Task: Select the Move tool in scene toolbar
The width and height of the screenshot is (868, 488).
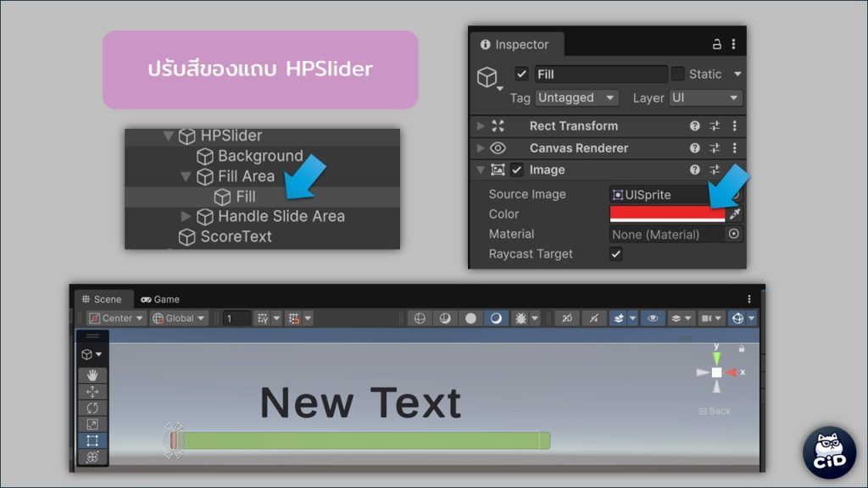Action: point(92,391)
